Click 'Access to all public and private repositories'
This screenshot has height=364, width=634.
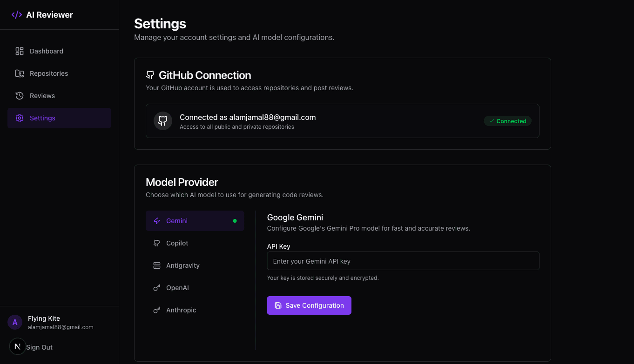237,126
